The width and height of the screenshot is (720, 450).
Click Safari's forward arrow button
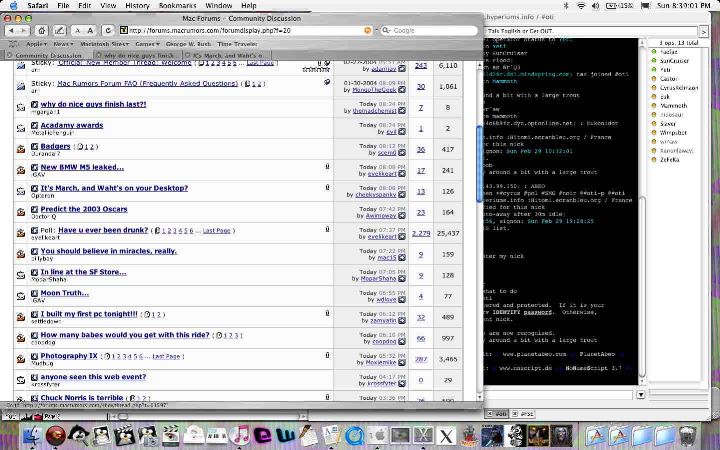click(23, 31)
